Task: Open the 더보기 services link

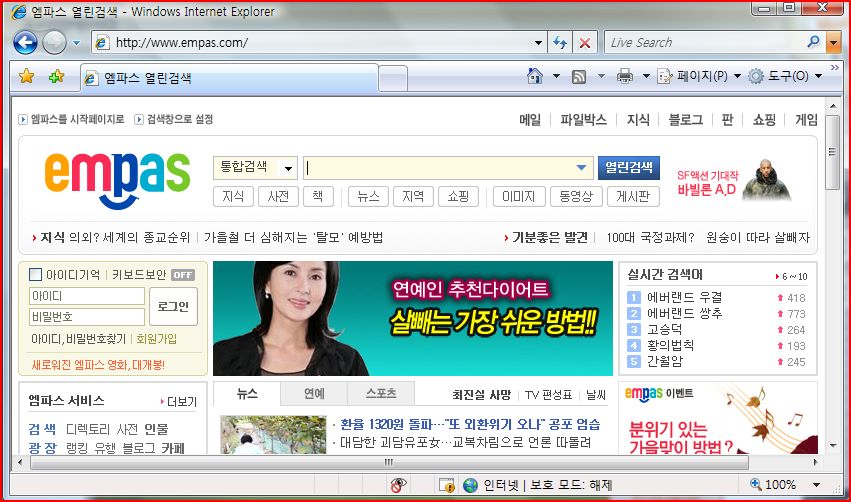Action: tap(179, 402)
